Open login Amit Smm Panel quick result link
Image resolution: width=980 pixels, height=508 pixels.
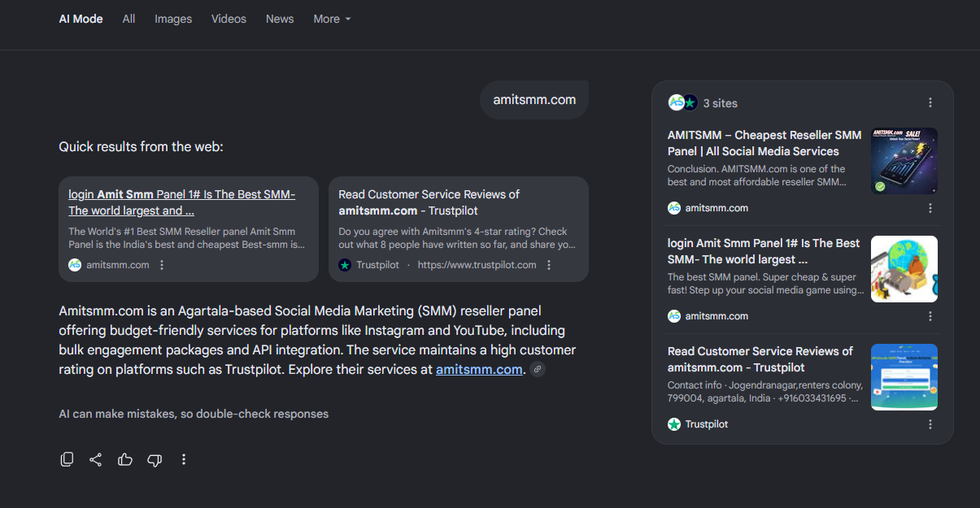pyautogui.click(x=182, y=202)
